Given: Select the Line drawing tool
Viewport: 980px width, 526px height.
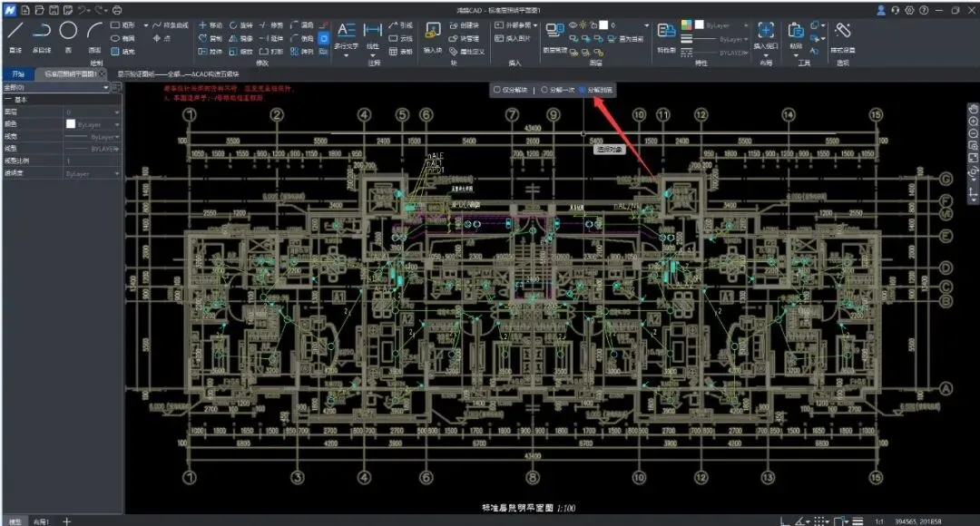Looking at the screenshot, I should 15,36.
